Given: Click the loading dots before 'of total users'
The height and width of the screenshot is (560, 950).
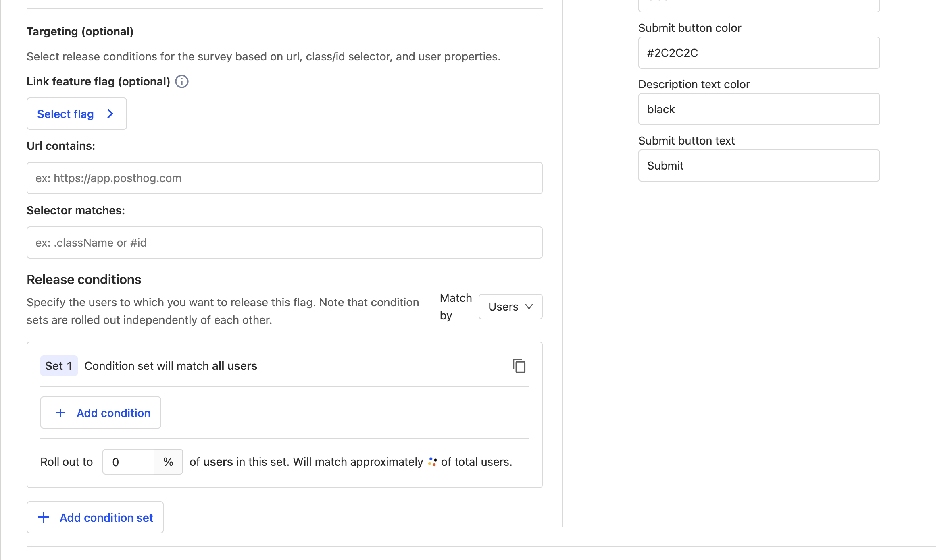Looking at the screenshot, I should point(432,462).
